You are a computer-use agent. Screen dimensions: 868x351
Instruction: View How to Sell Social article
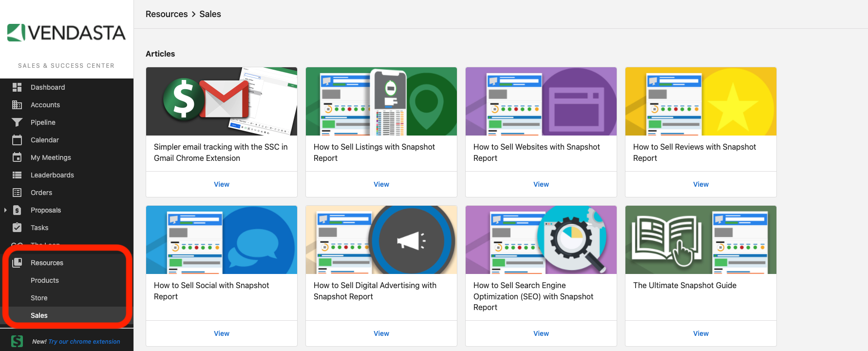[222, 333]
